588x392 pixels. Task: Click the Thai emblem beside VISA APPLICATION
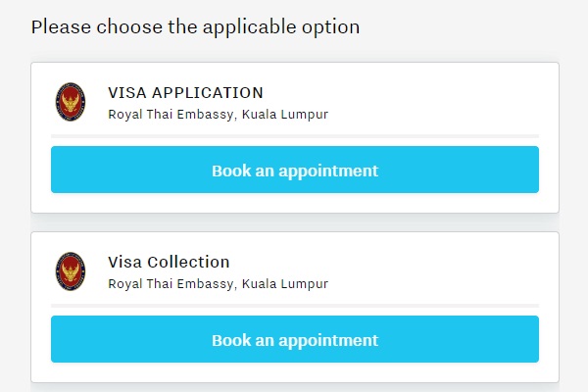pyautogui.click(x=71, y=102)
